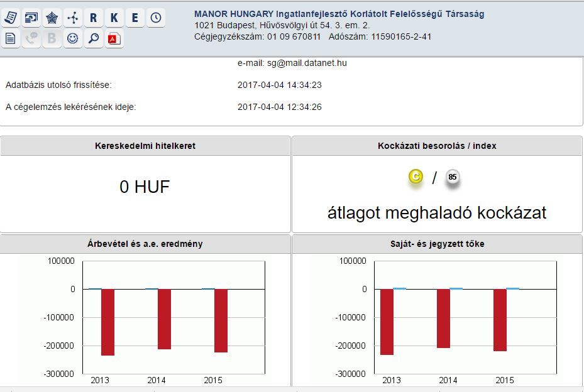The image size is (584, 392).
Task: Click the greyed B toolbar button
Action: pos(52,38)
